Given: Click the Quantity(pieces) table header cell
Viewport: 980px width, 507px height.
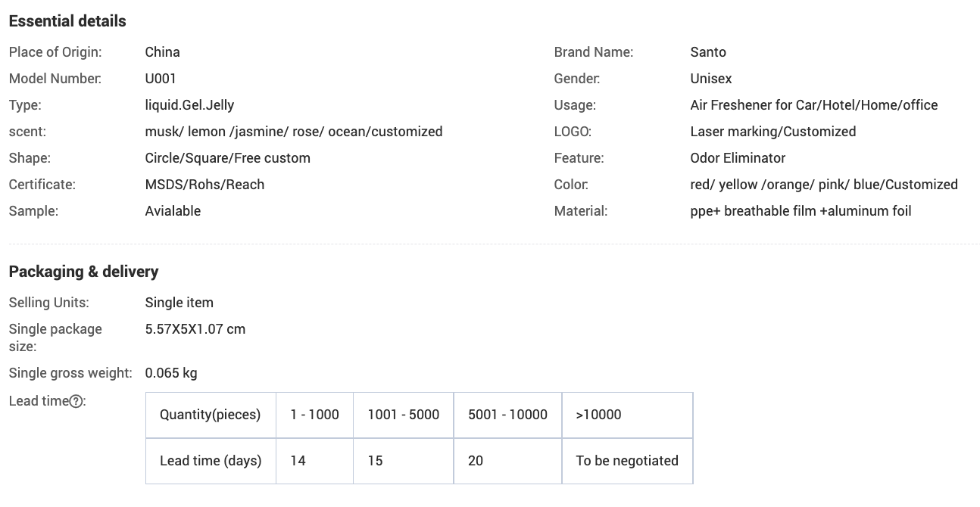Looking at the screenshot, I should (210, 415).
